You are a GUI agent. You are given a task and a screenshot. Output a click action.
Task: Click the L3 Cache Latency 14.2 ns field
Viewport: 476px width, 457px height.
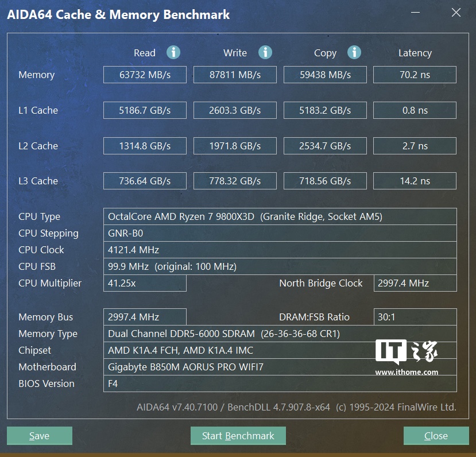click(415, 181)
